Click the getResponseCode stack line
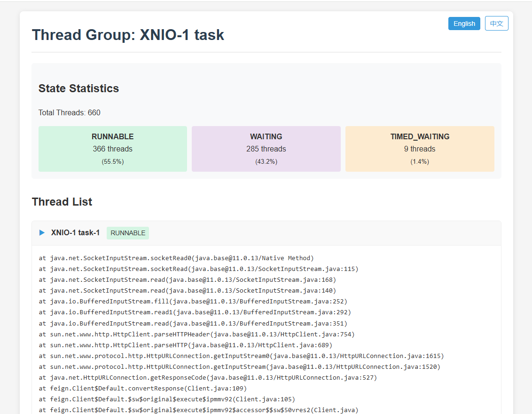This screenshot has height=414, width=532. [208, 378]
